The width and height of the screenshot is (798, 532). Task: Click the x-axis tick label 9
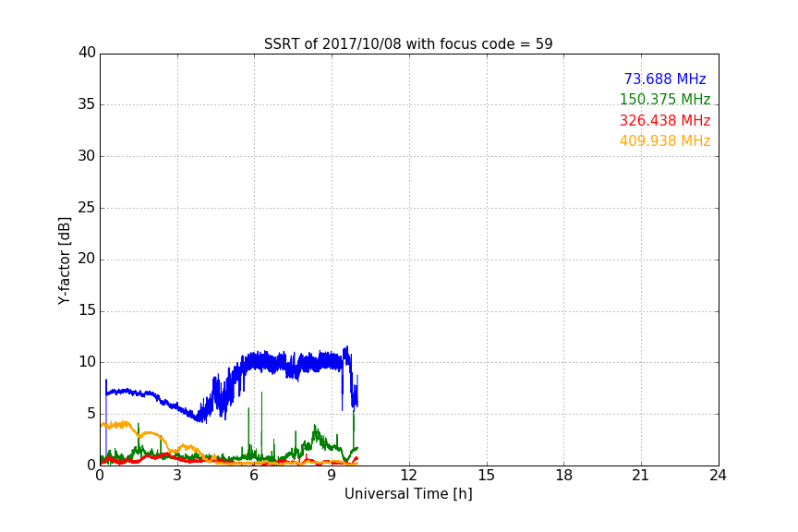pos(332,476)
